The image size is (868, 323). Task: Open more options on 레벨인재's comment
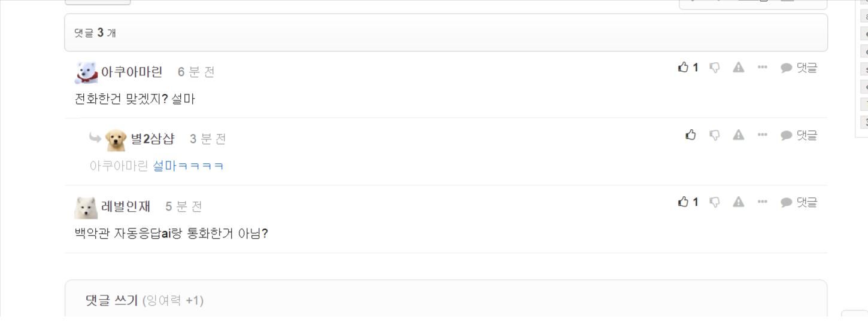coord(762,202)
